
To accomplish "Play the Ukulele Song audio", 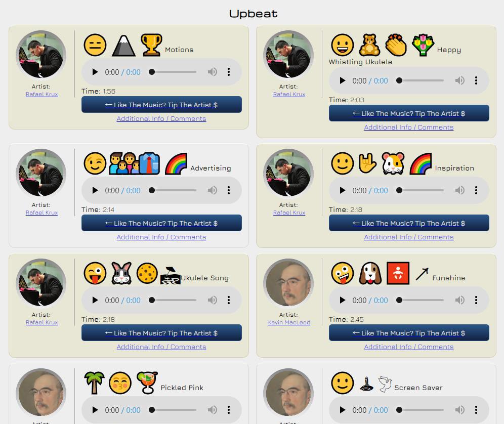I will (95, 300).
